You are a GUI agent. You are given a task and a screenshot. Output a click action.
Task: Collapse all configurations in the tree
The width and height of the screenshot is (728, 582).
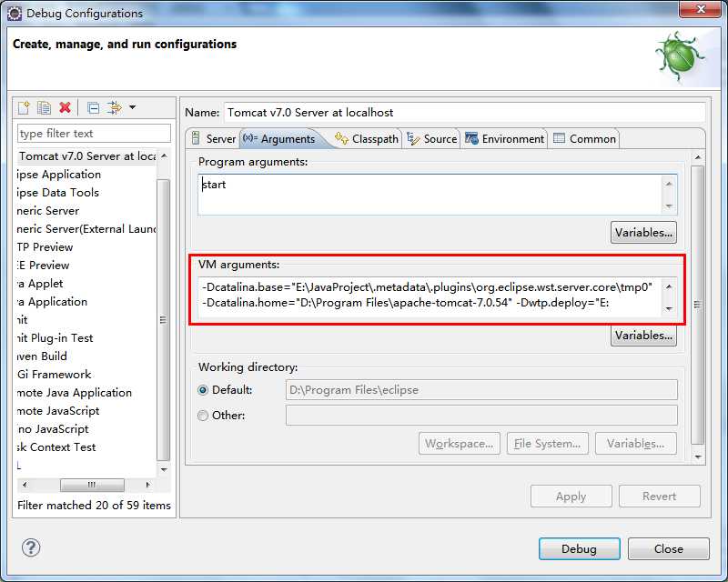click(x=94, y=107)
